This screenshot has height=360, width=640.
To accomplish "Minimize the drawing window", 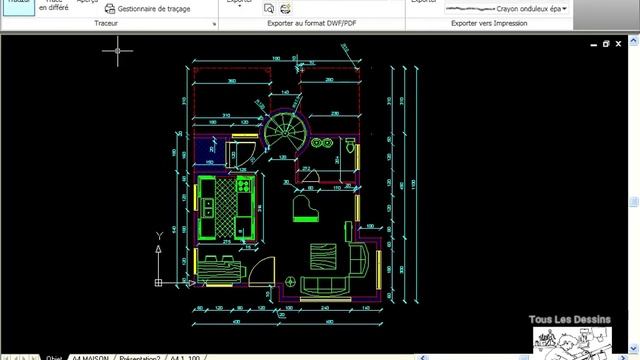I will point(593,44).
